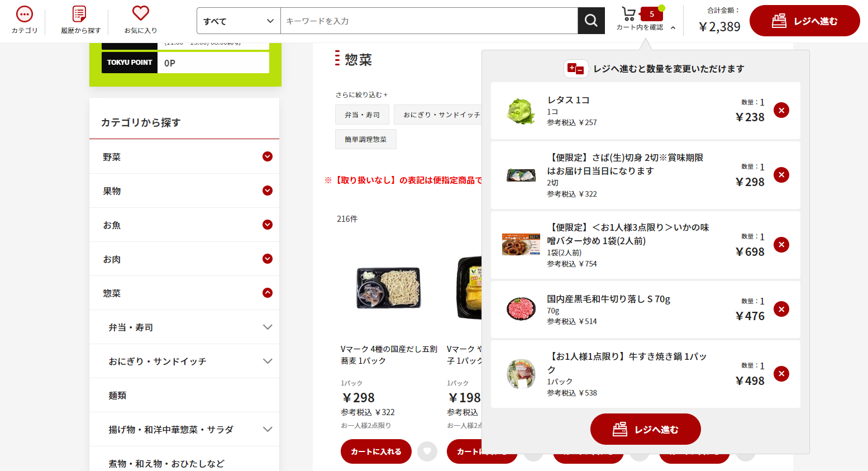Expand 弁当・寿司 subcategory

point(267,327)
